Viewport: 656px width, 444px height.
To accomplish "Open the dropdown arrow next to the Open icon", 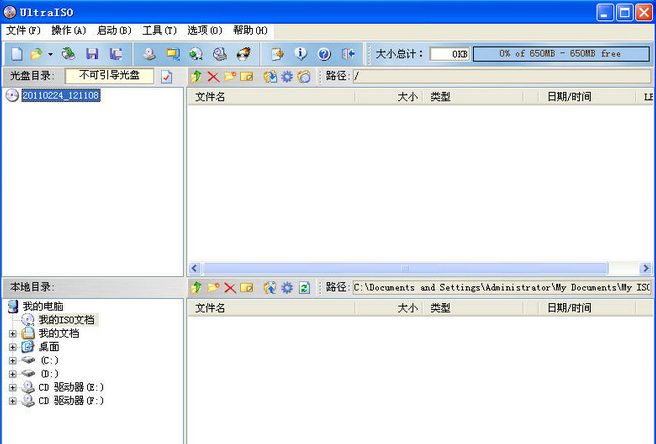I will (51, 54).
